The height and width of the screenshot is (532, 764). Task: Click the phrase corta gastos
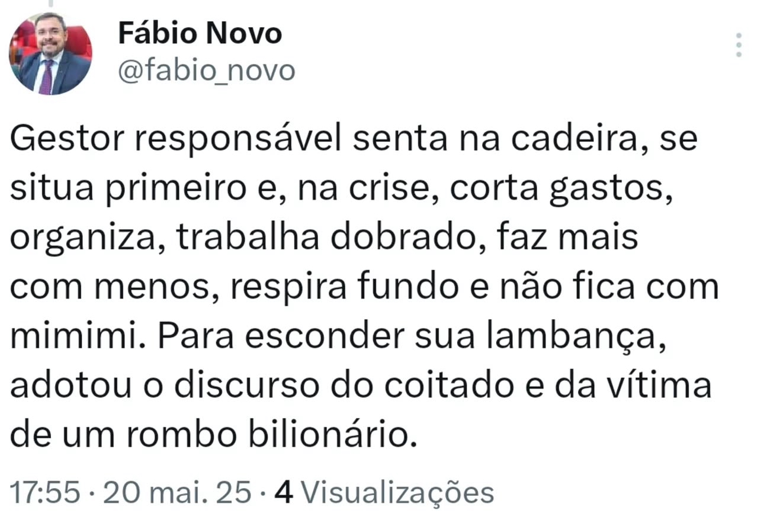(x=561, y=191)
